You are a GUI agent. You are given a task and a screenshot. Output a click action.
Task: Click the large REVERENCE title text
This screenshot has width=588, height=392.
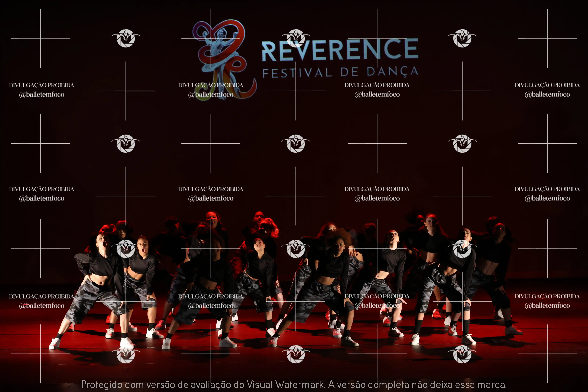click(x=340, y=50)
